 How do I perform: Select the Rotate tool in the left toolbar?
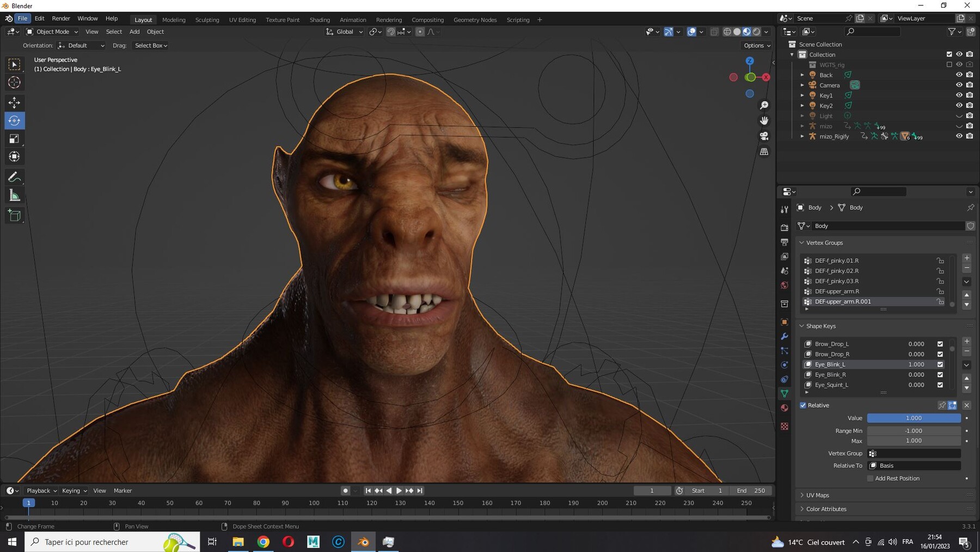(14, 120)
